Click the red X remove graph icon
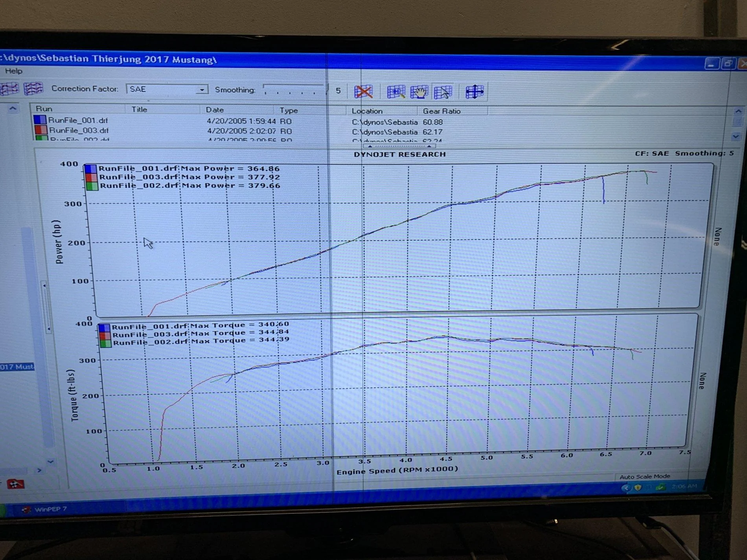 point(363,92)
